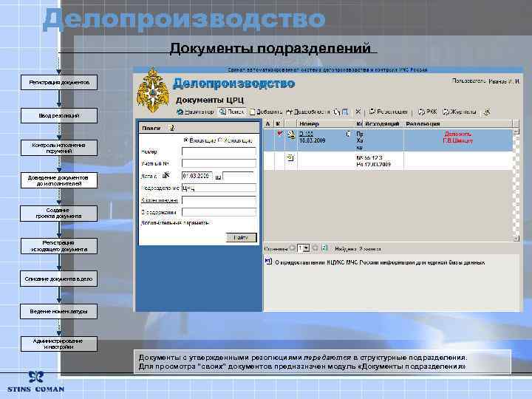Select the Исходящие radio button
This screenshot has height=399, width=532.
pos(220,140)
